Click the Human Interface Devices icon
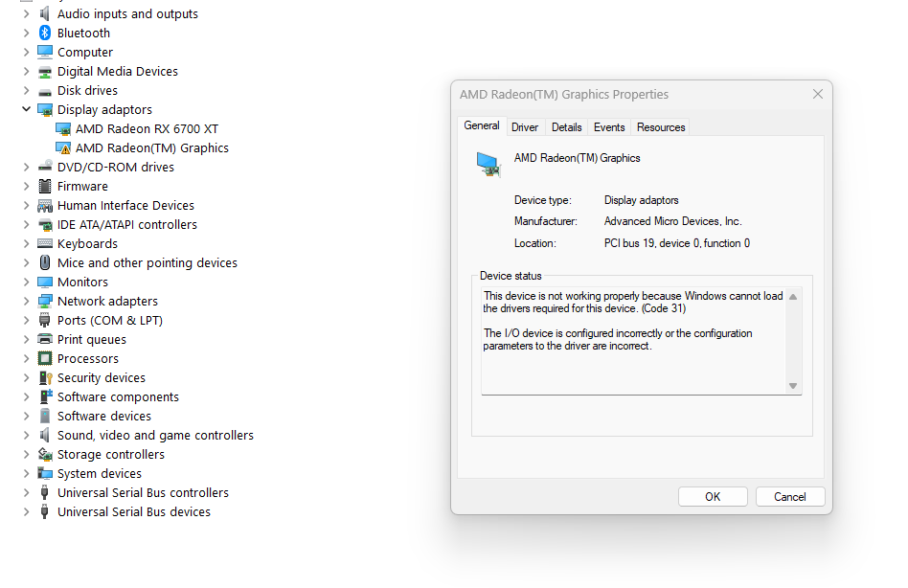This screenshot has width=908, height=588. (x=45, y=206)
